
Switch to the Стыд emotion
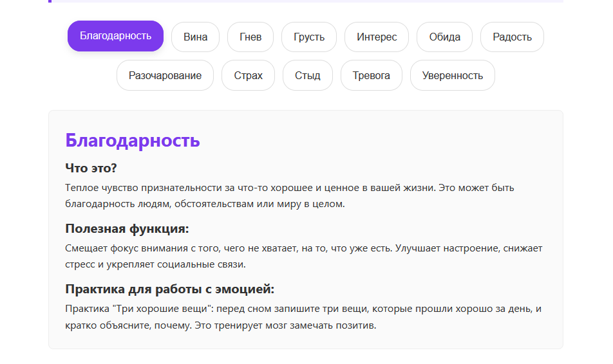tap(308, 75)
